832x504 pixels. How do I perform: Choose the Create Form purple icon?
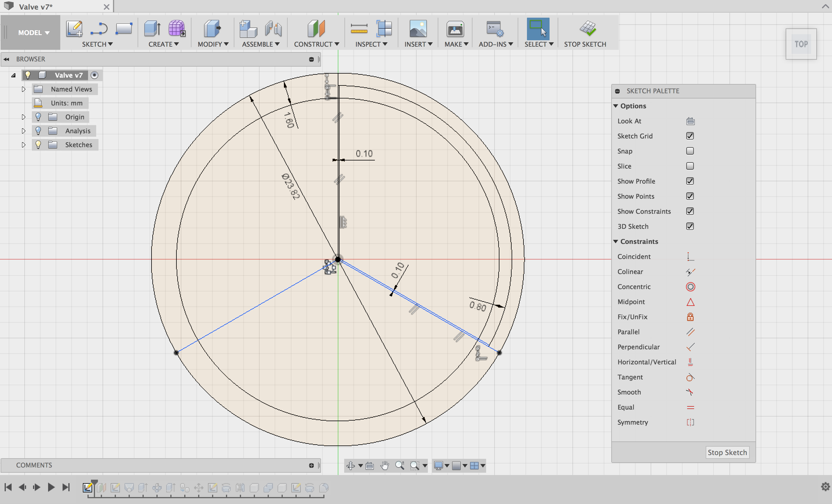[x=177, y=28]
